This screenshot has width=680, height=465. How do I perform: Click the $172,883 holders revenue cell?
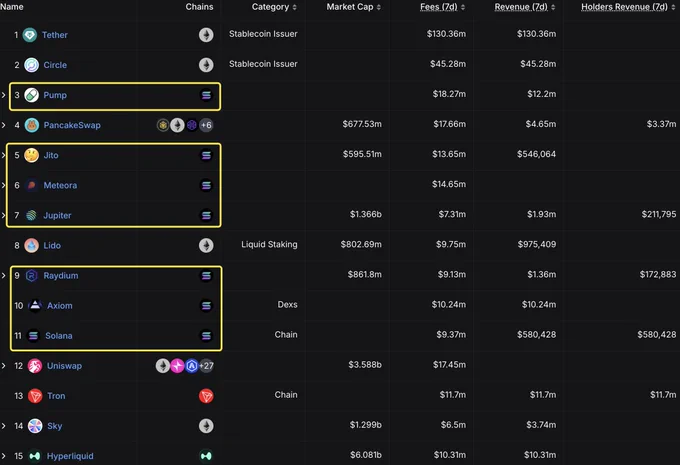(658, 275)
